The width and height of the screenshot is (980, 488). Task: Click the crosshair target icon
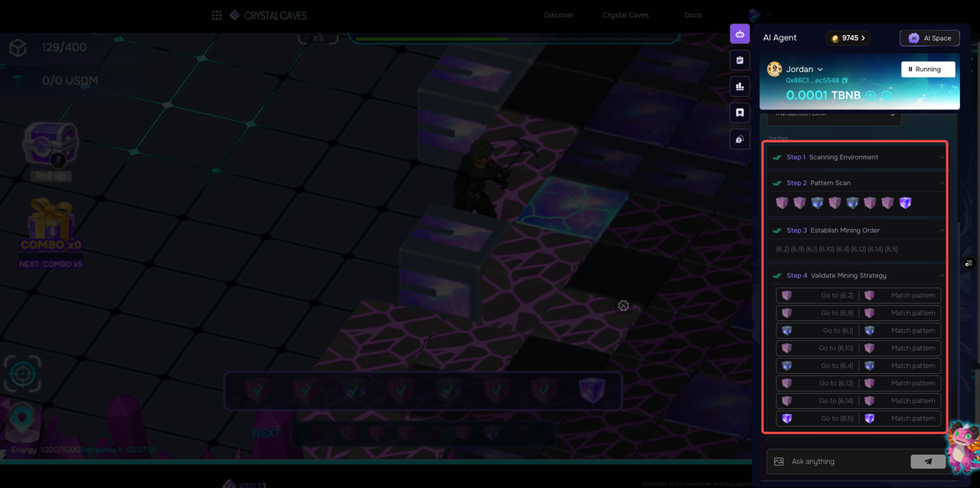tap(23, 374)
